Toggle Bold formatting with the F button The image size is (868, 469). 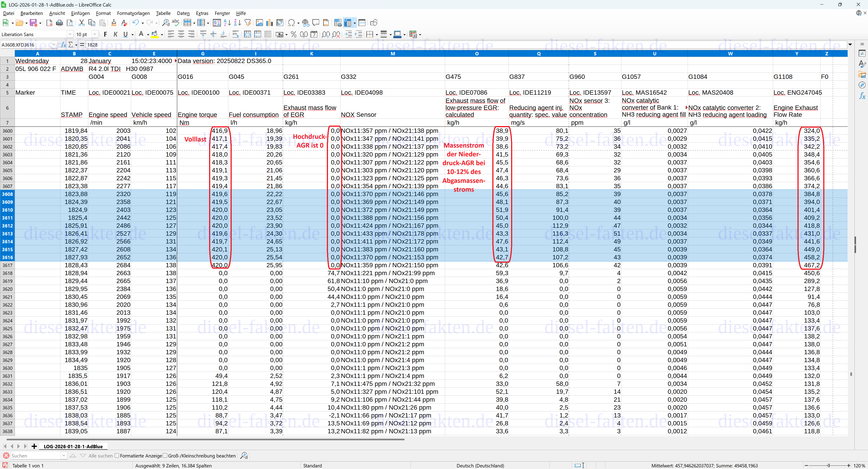coord(106,34)
